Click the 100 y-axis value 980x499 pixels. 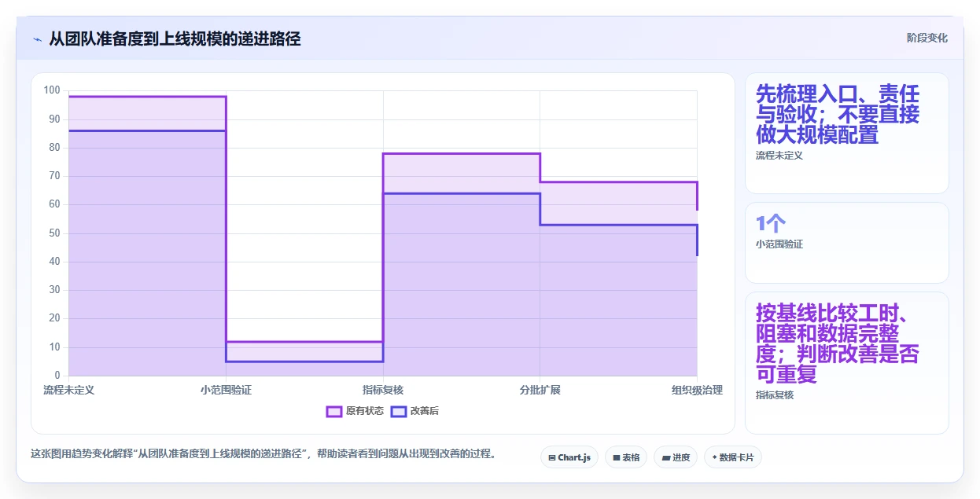click(x=52, y=90)
